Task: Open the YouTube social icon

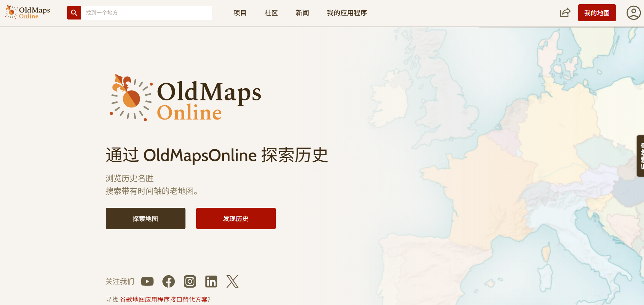Action: [x=147, y=282]
